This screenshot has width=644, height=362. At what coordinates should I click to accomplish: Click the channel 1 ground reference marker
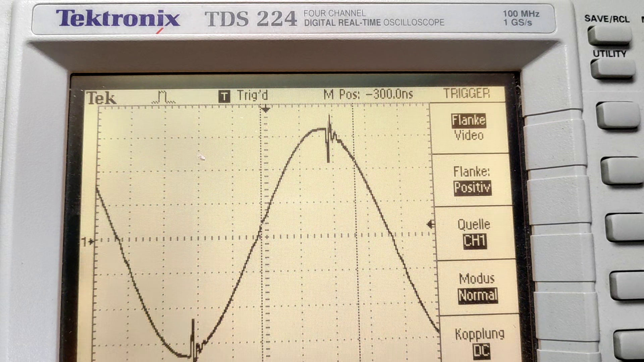point(88,241)
